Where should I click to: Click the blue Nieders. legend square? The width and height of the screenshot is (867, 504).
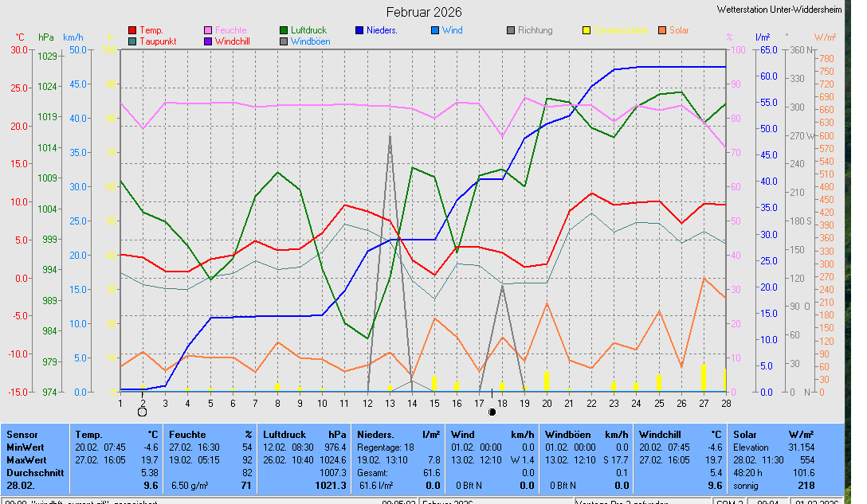point(359,30)
